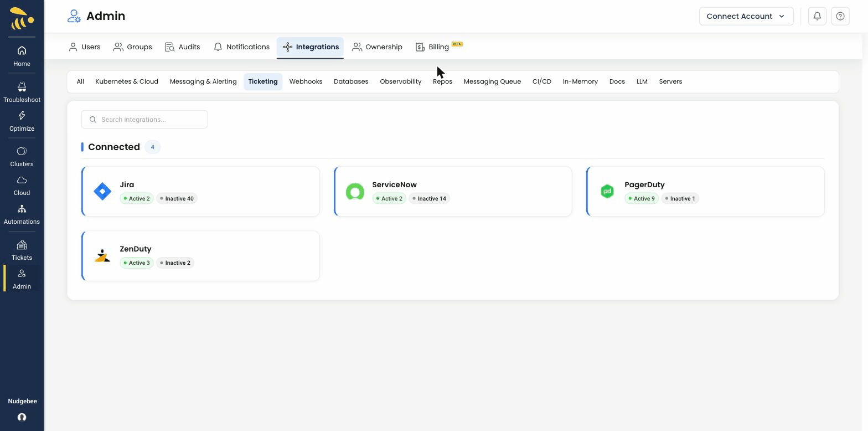Click Jira's Active 2 badge
The width and height of the screenshot is (868, 431).
137,198
